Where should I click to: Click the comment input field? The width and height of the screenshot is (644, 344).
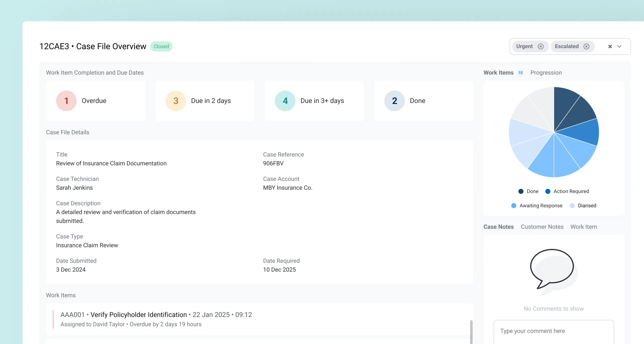pos(553,331)
